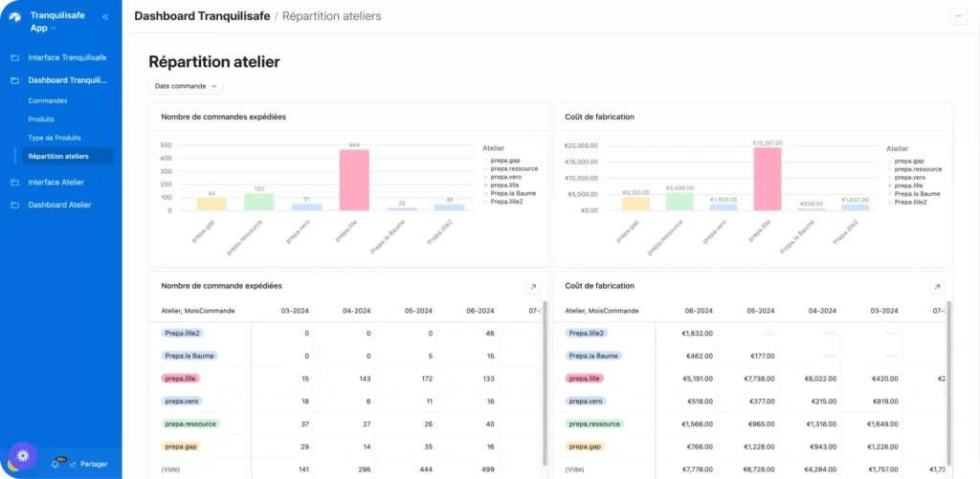Image resolution: width=980 pixels, height=479 pixels.
Task: Click the yellow prepa.gap bar in cost chart
Action: (635, 204)
